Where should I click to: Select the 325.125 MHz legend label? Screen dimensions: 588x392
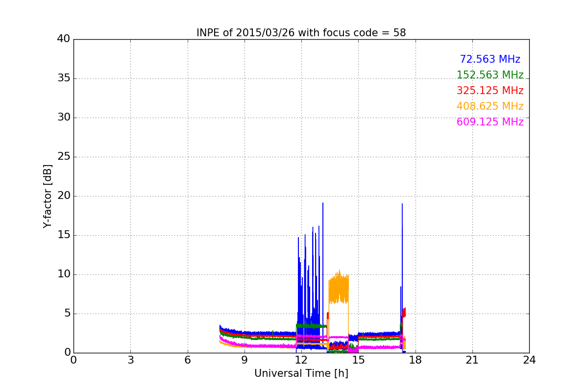pyautogui.click(x=490, y=91)
